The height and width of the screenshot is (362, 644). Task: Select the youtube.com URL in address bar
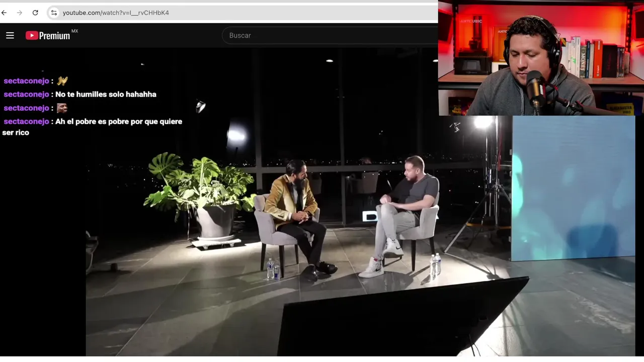tap(116, 13)
